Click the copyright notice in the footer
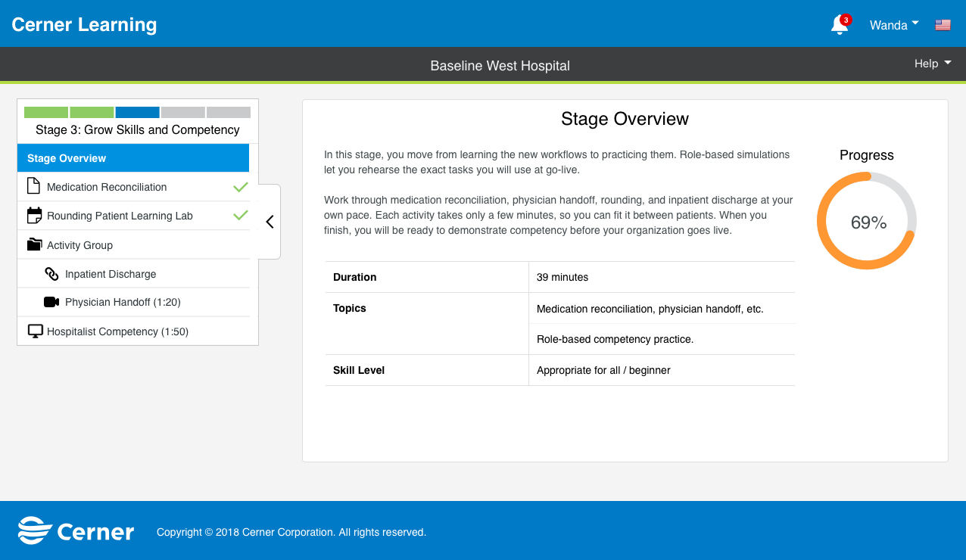This screenshot has height=560, width=966. pos(291,532)
